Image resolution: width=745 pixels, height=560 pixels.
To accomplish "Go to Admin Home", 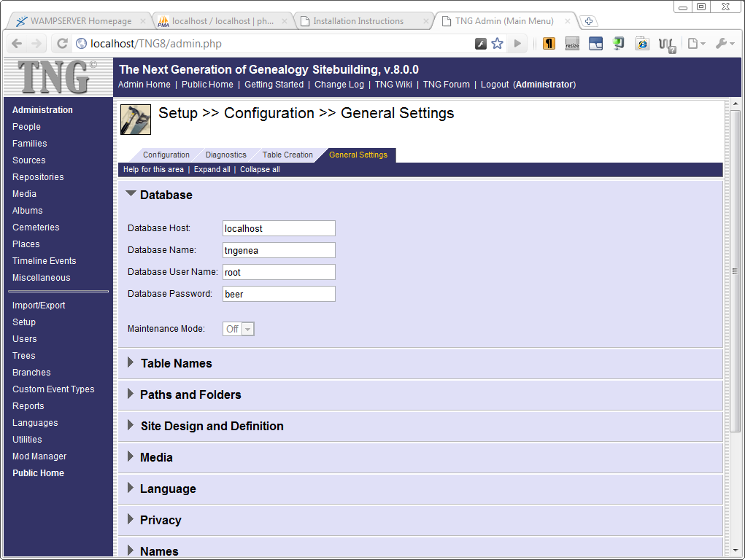I will point(144,85).
